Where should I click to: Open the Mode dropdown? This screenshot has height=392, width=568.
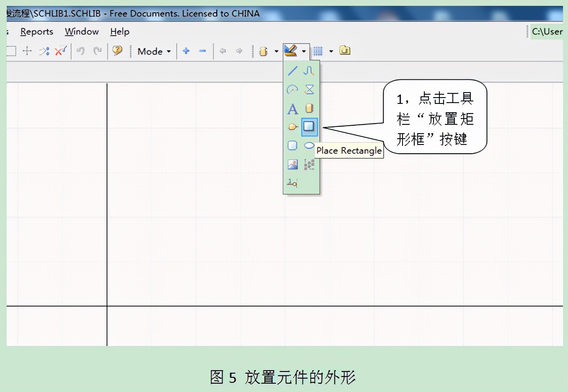tap(154, 51)
